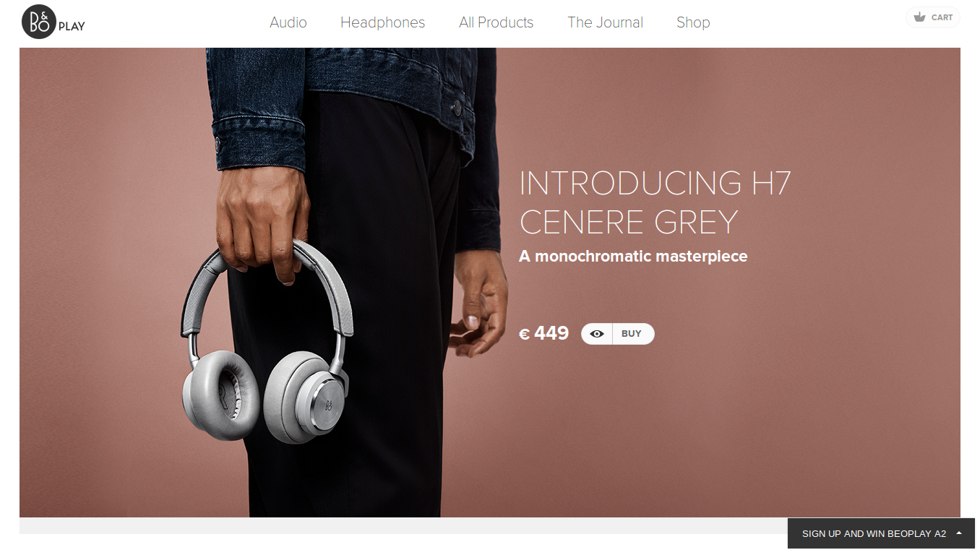Open The Journal navigation link
This screenshot has height=555, width=980.
coord(605,22)
